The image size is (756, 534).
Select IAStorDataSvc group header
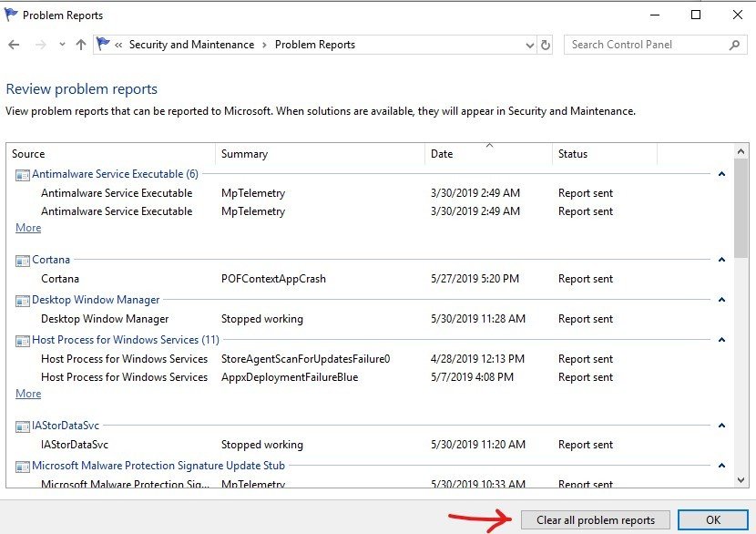point(66,426)
